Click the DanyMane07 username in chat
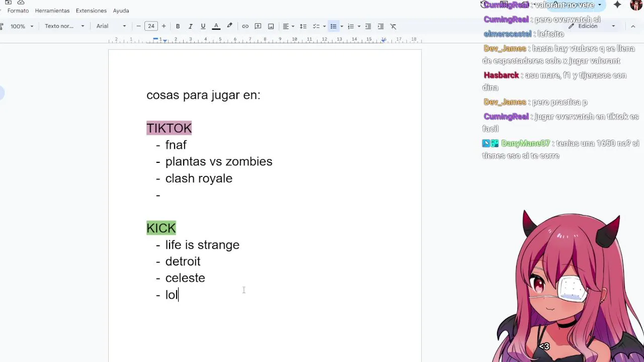Screen dimensions: 644x362 (525, 143)
